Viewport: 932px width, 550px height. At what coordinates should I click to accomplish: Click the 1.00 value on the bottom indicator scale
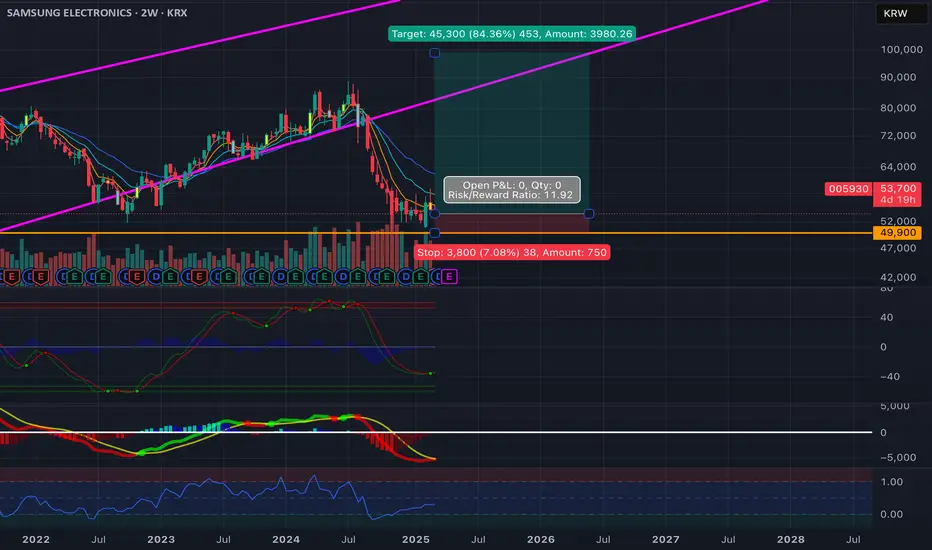click(891, 482)
